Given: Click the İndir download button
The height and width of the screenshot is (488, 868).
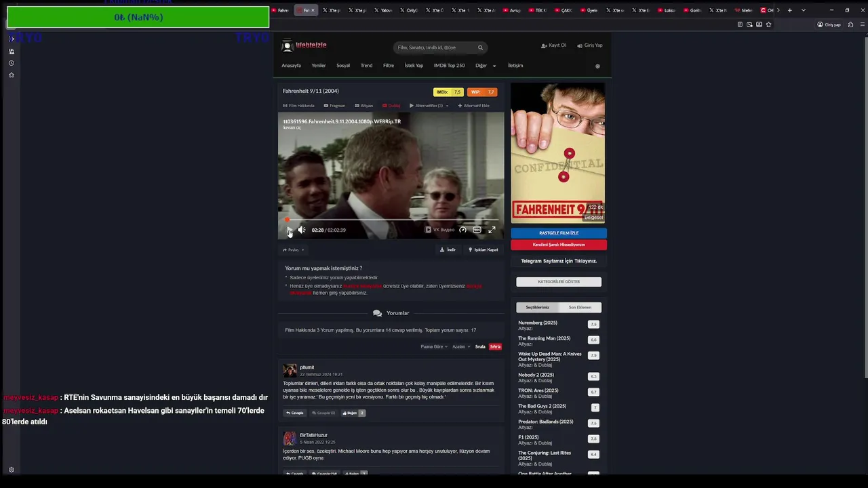Looking at the screenshot, I should 448,249.
